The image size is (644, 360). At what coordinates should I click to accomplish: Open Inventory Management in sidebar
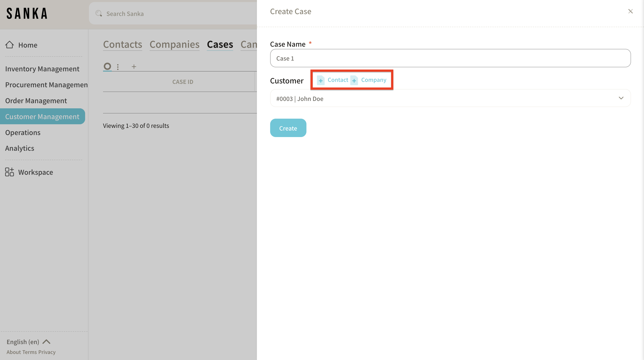click(x=42, y=69)
